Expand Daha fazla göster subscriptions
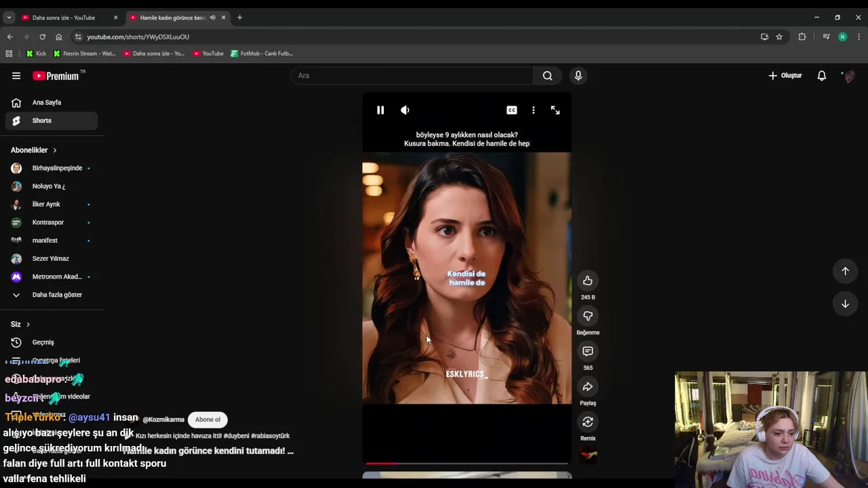 point(52,295)
